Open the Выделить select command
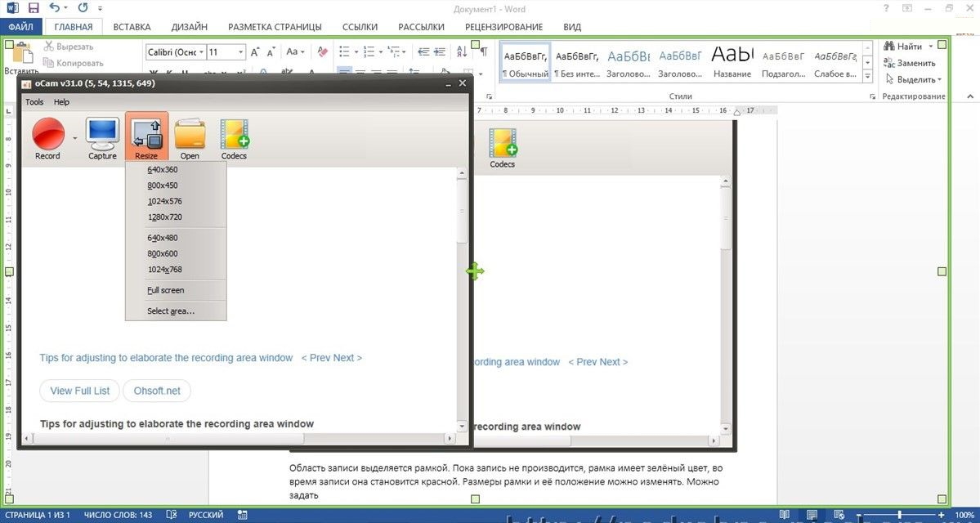Viewport: 980px width, 523px height. tap(912, 79)
